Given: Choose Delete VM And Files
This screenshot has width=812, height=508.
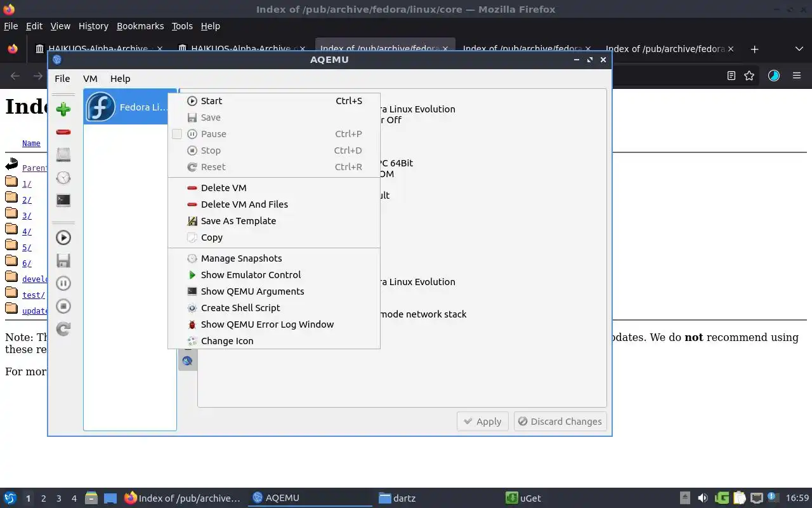Looking at the screenshot, I should (x=274, y=204).
